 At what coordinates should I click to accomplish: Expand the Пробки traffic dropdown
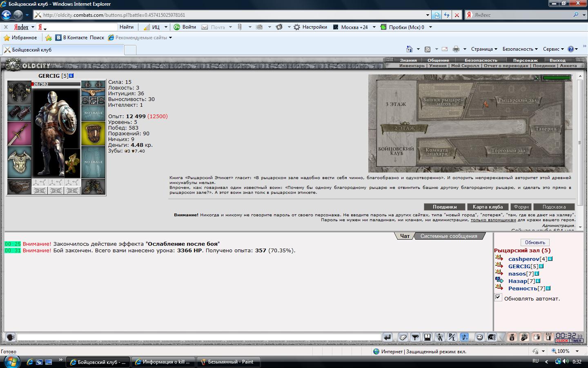[x=430, y=27]
